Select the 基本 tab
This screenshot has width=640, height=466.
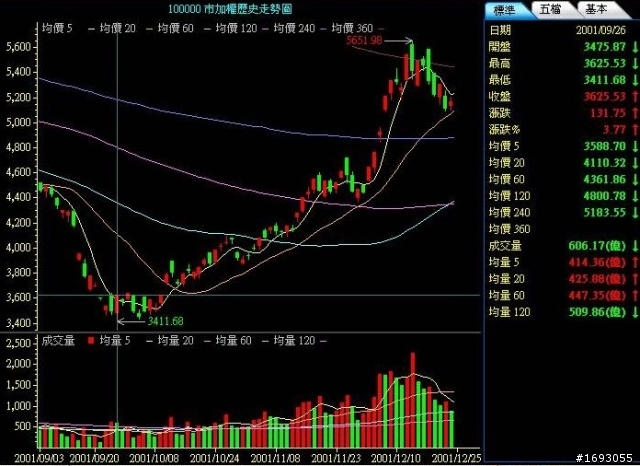tap(596, 9)
